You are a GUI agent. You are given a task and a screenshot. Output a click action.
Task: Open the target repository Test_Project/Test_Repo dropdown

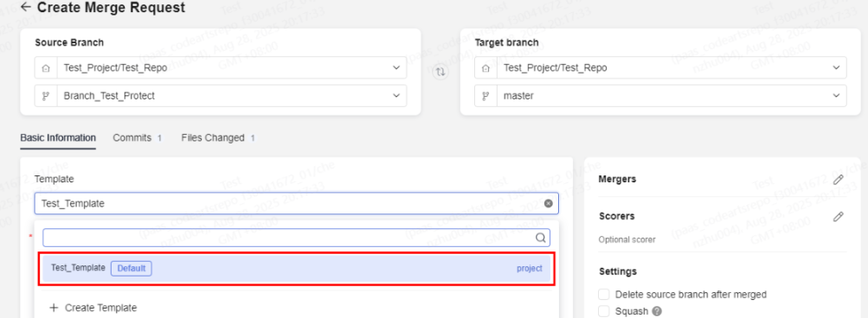(x=660, y=67)
